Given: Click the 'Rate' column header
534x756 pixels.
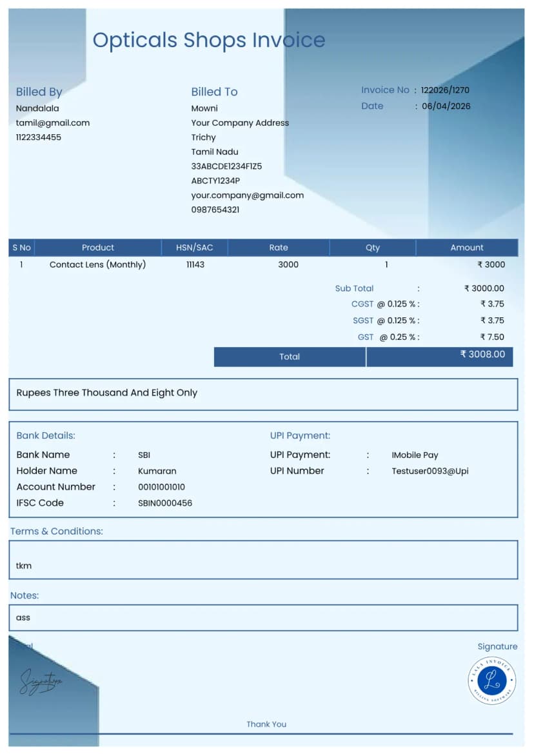Looking at the screenshot, I should (x=279, y=247).
